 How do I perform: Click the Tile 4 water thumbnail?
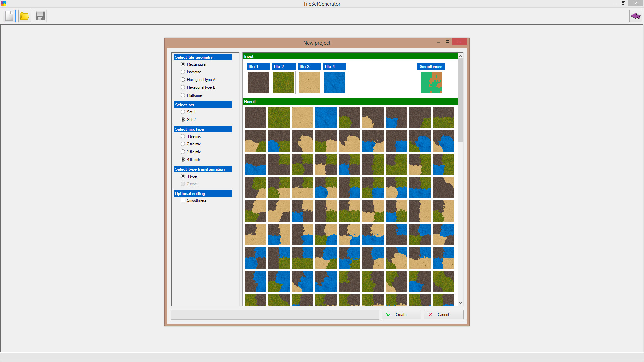(x=334, y=82)
